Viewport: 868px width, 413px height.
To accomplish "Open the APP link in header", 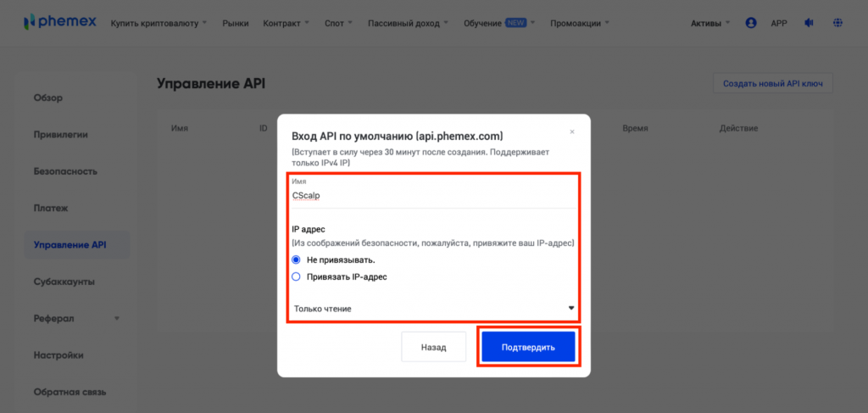I will pos(779,23).
